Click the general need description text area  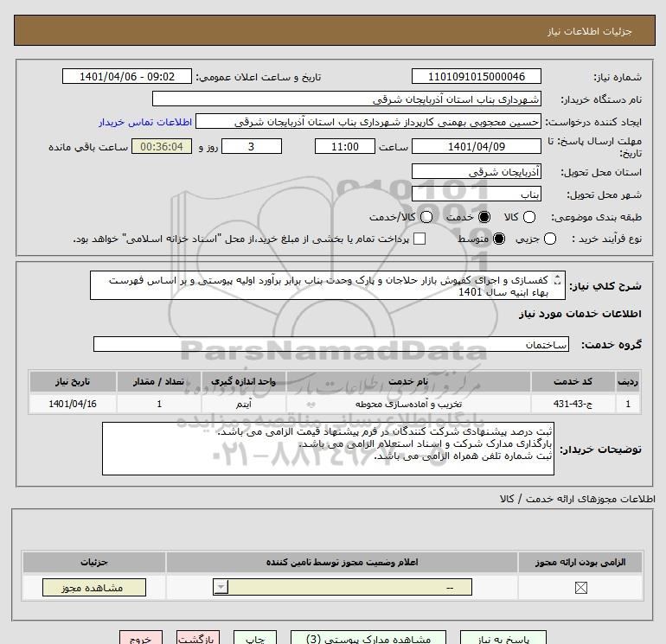[x=328, y=286]
